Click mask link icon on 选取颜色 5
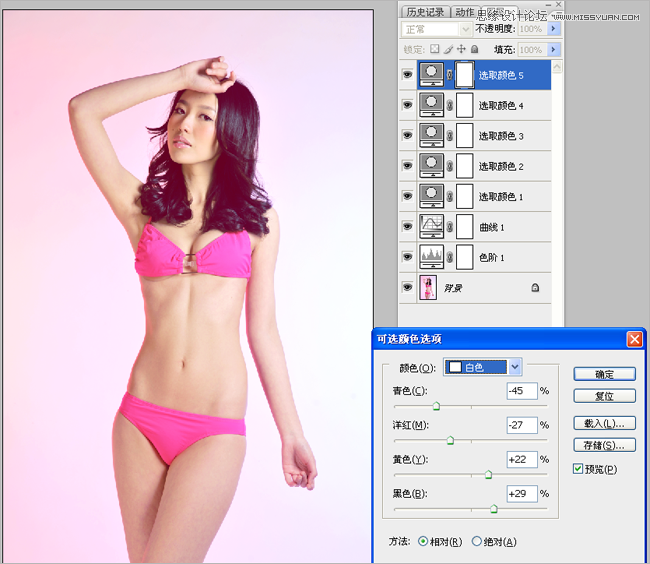 pyautogui.click(x=450, y=75)
